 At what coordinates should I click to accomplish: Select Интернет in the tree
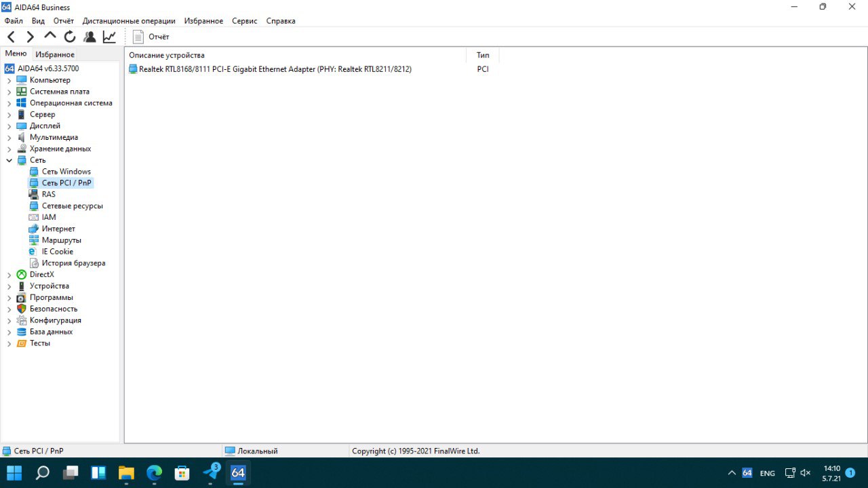coord(58,229)
